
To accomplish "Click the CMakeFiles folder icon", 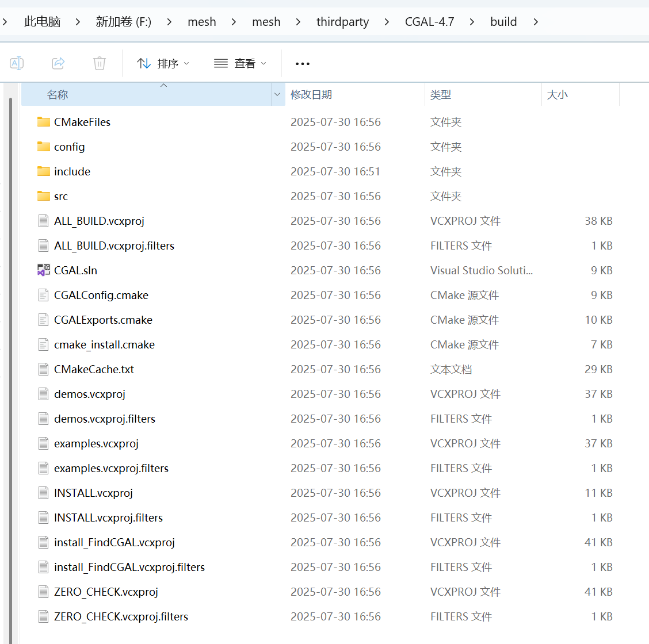I will point(44,121).
